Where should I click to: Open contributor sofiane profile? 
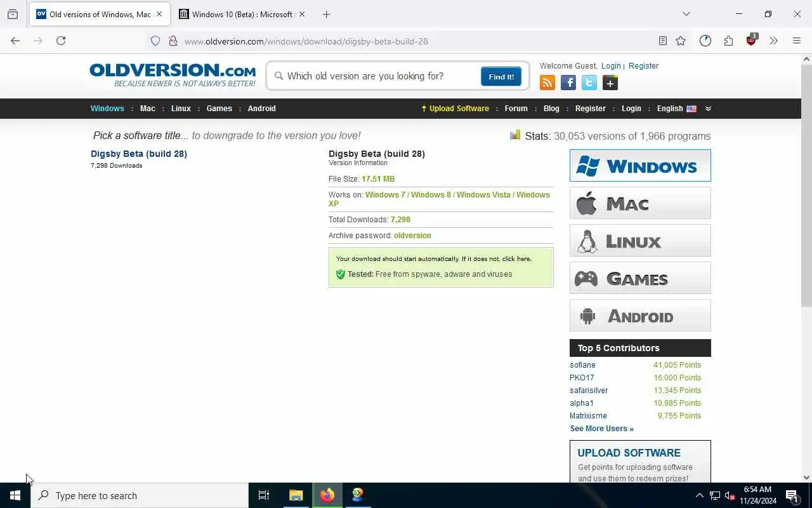582,365
